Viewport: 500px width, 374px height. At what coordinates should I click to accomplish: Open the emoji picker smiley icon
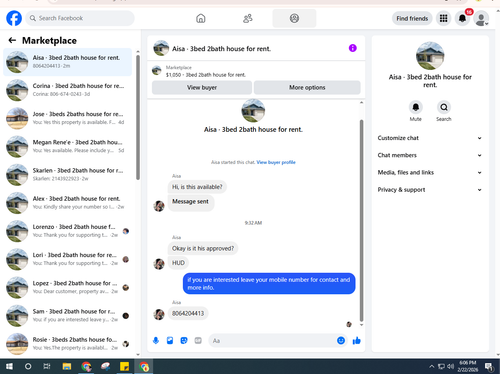341,340
